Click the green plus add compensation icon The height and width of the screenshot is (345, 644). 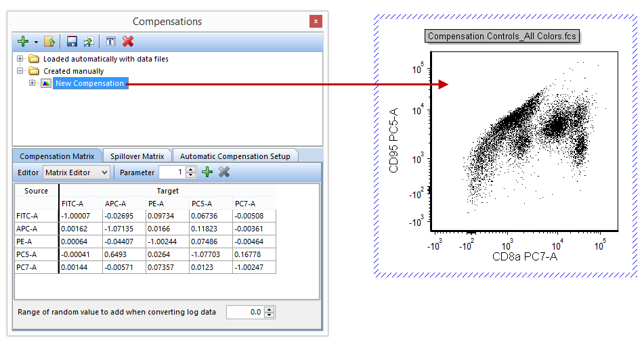(23, 42)
